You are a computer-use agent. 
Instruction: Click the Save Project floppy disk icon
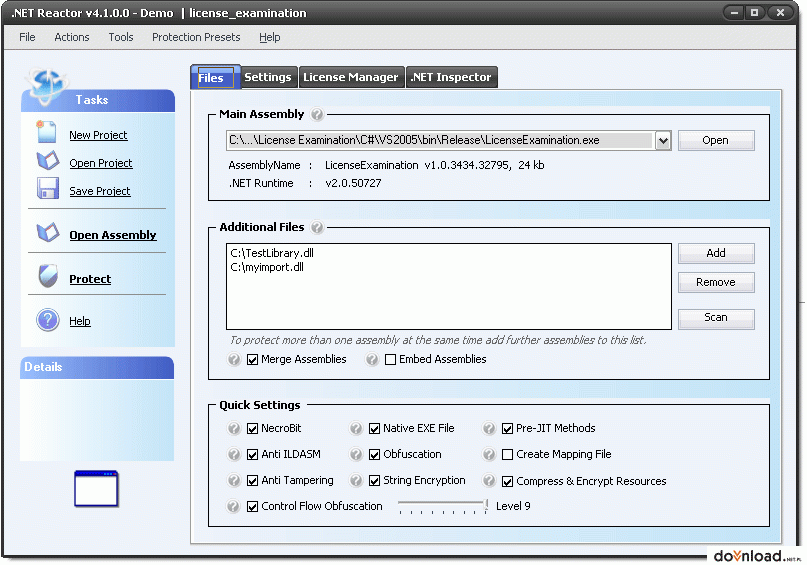pyautogui.click(x=48, y=188)
